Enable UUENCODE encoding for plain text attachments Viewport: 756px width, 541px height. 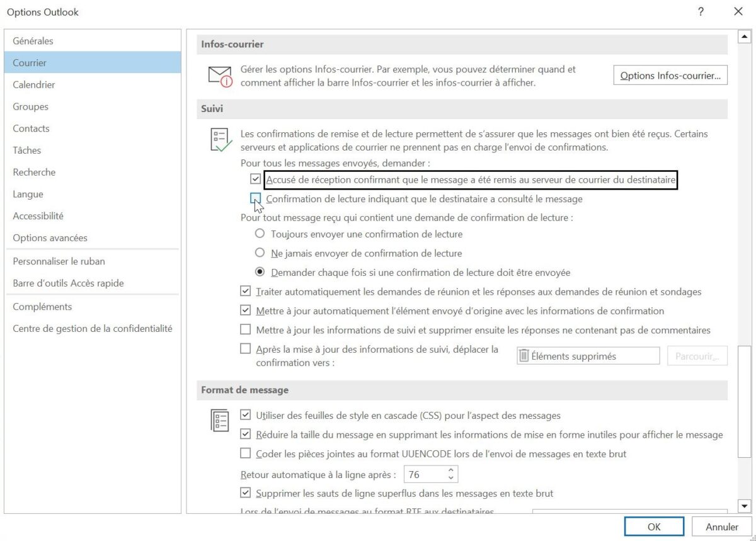[245, 453]
